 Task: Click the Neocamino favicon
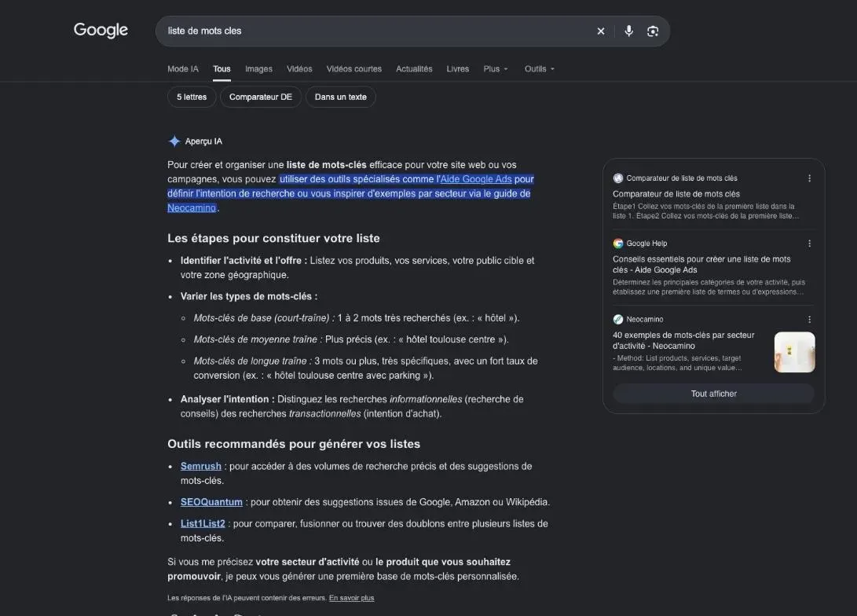tap(618, 319)
